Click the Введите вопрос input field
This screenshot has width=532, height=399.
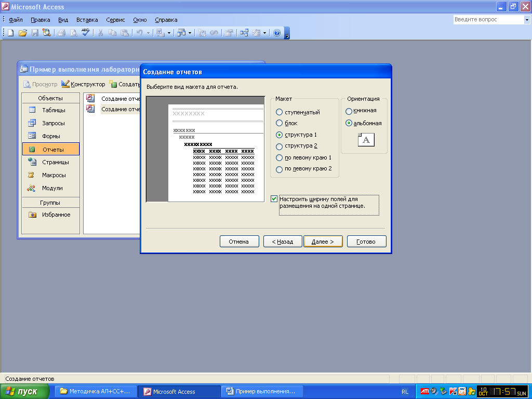487,20
